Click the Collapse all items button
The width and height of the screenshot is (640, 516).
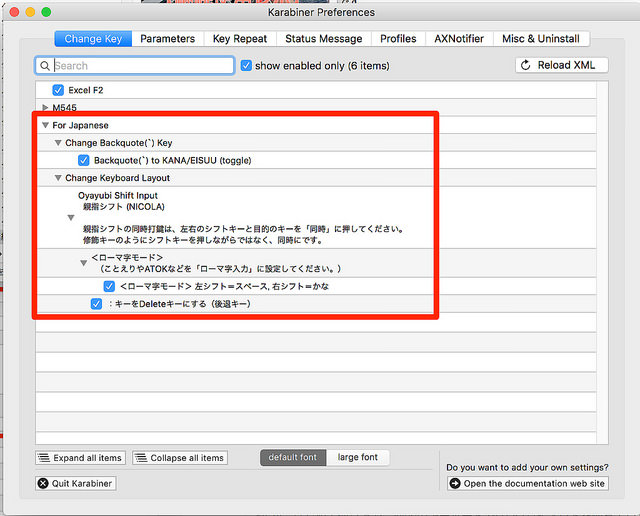tap(180, 458)
